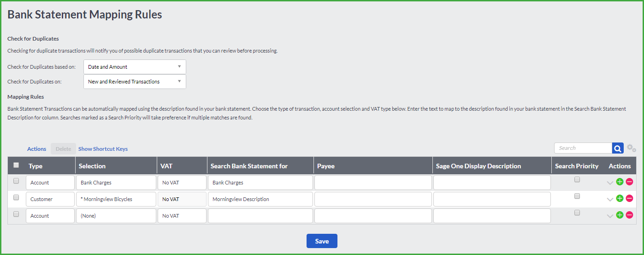Viewport: 644px width, 255px height.
Task: Remove the Bank Charges mapping rule
Action: click(629, 182)
